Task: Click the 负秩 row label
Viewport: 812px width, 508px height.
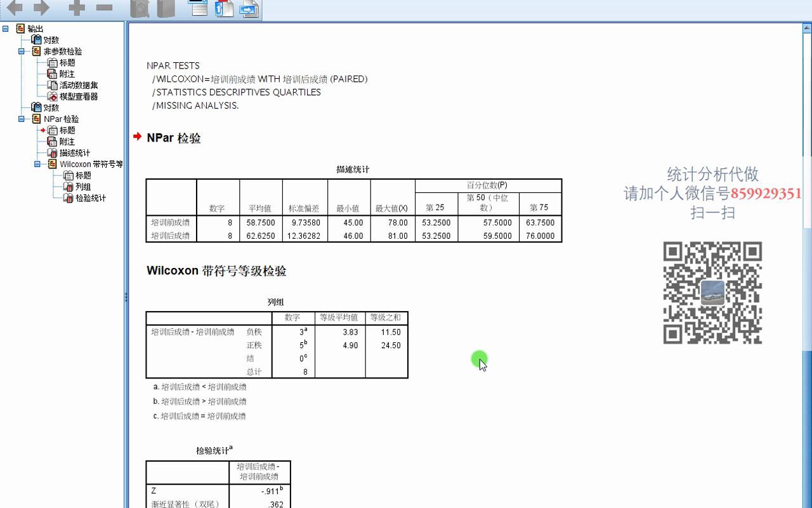Action: [x=254, y=332]
